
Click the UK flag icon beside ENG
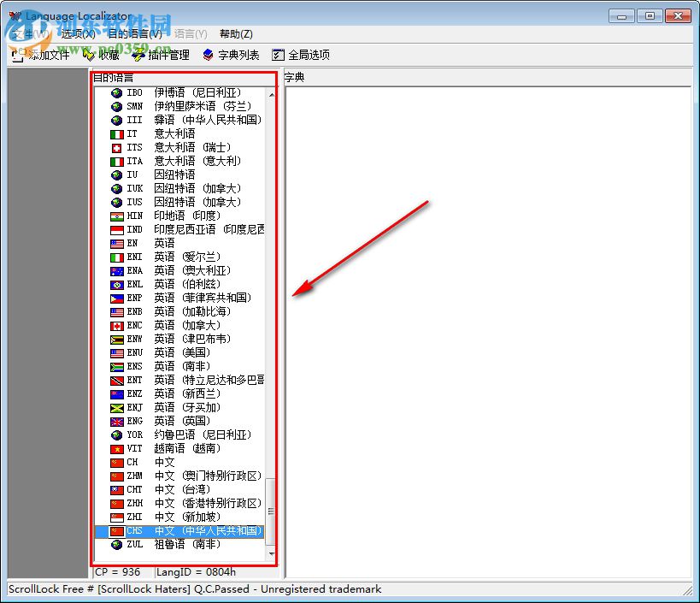coord(116,421)
